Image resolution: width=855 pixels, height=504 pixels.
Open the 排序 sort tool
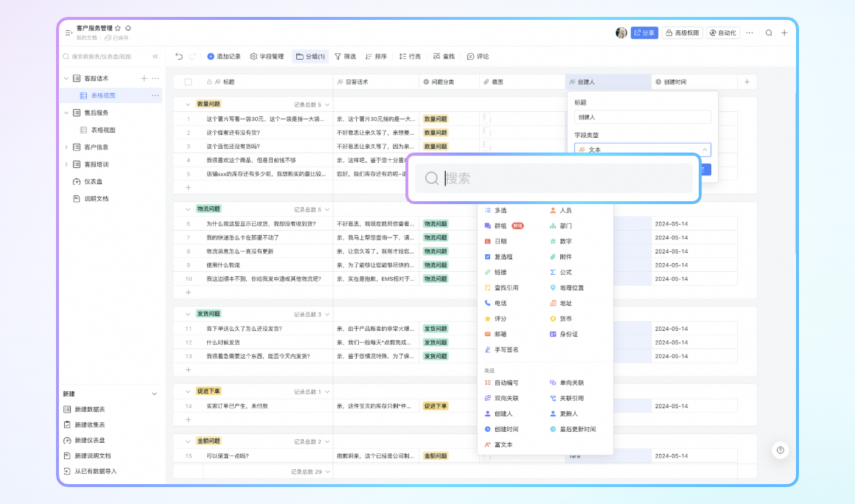tap(376, 56)
